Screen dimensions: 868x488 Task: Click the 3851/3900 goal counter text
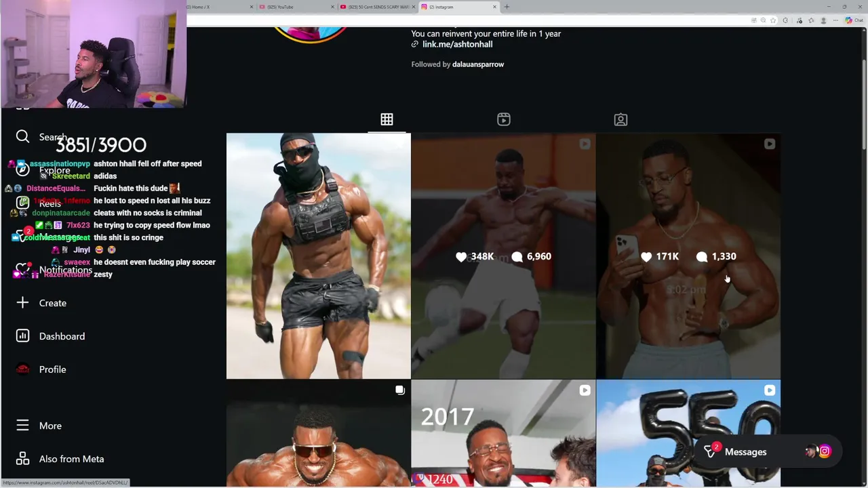pos(100,145)
